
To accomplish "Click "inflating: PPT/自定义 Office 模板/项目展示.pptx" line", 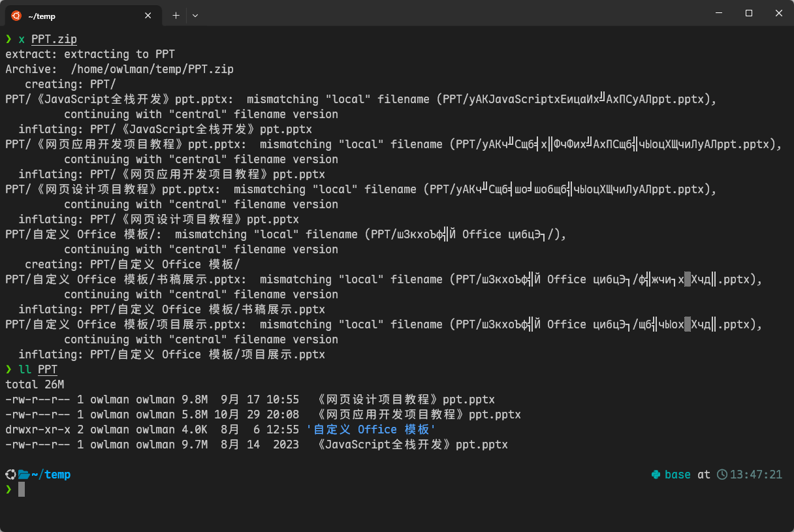I will pyautogui.click(x=172, y=354).
